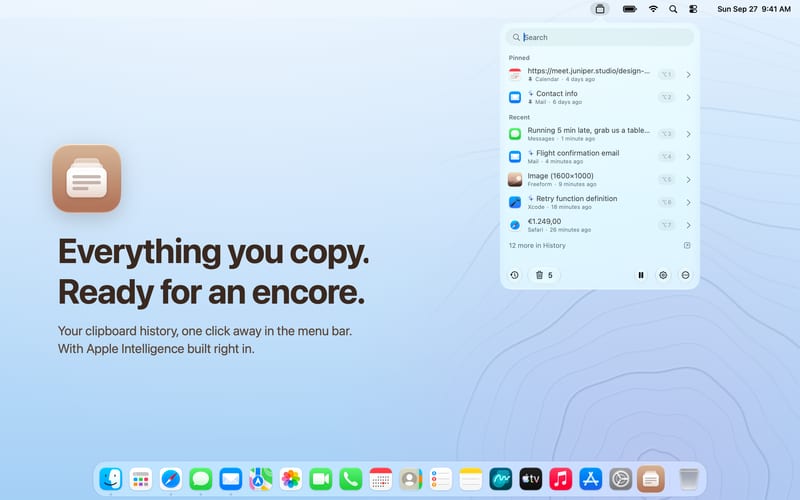Image resolution: width=800 pixels, height=500 pixels.
Task: Open 12 more in History link
Action: [537, 245]
